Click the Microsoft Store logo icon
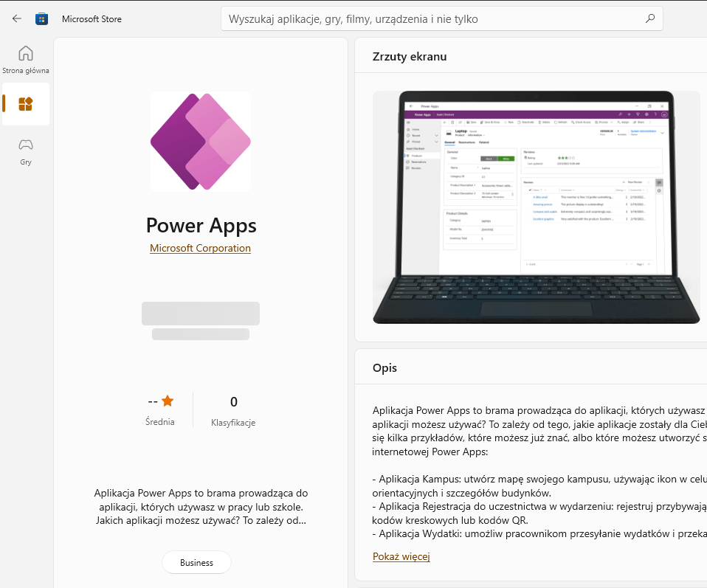Image resolution: width=707 pixels, height=588 pixels. [x=41, y=19]
